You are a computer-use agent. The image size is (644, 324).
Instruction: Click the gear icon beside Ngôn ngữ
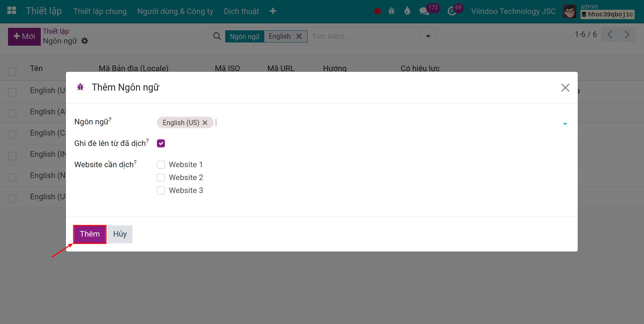click(85, 41)
